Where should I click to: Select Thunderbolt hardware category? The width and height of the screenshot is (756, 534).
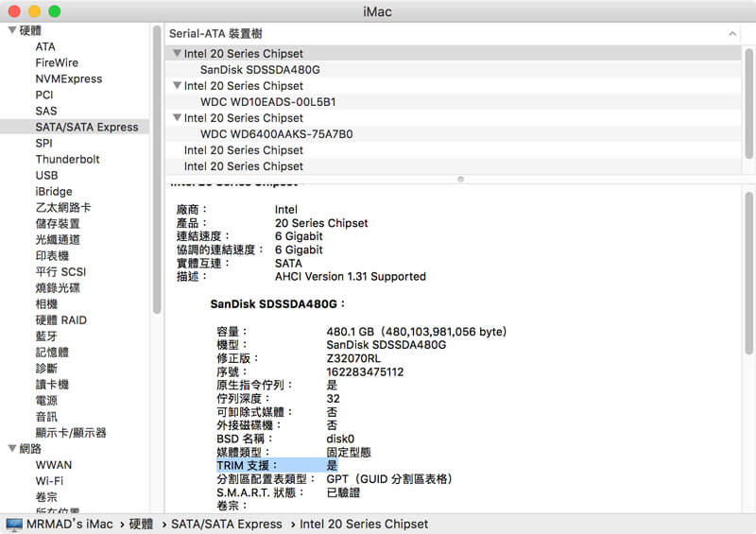(x=67, y=159)
